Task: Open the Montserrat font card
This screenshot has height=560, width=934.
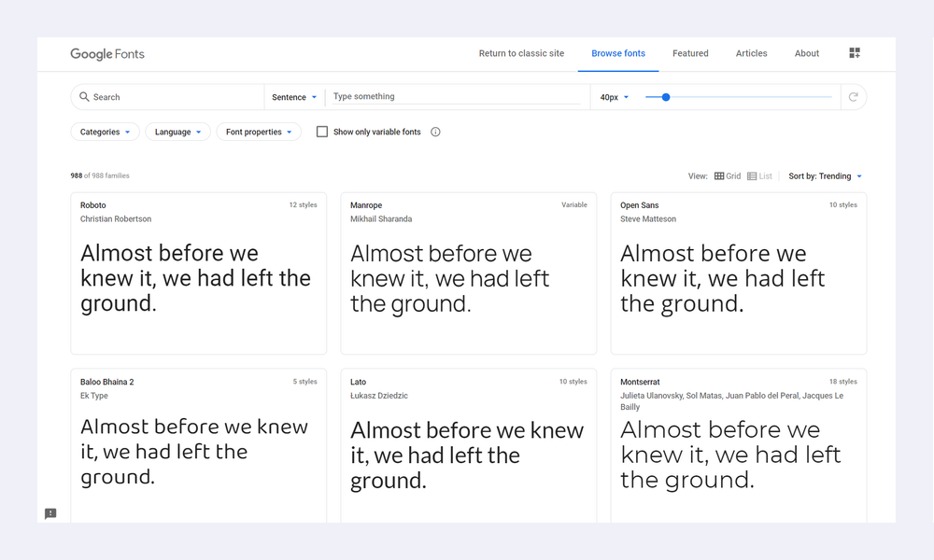Action: (x=739, y=446)
